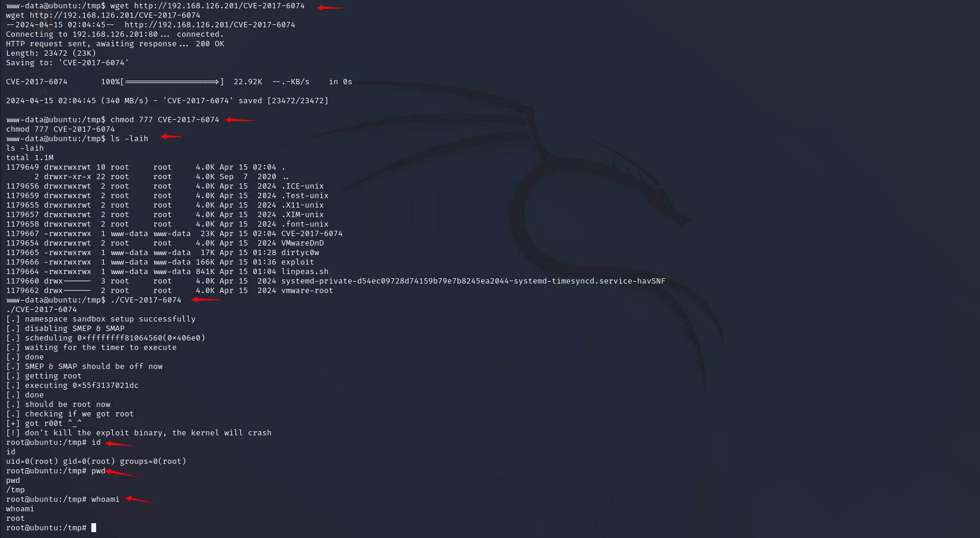The height and width of the screenshot is (538, 980).
Task: Click the '841K' size of linpeas.sh
Action: pos(205,272)
